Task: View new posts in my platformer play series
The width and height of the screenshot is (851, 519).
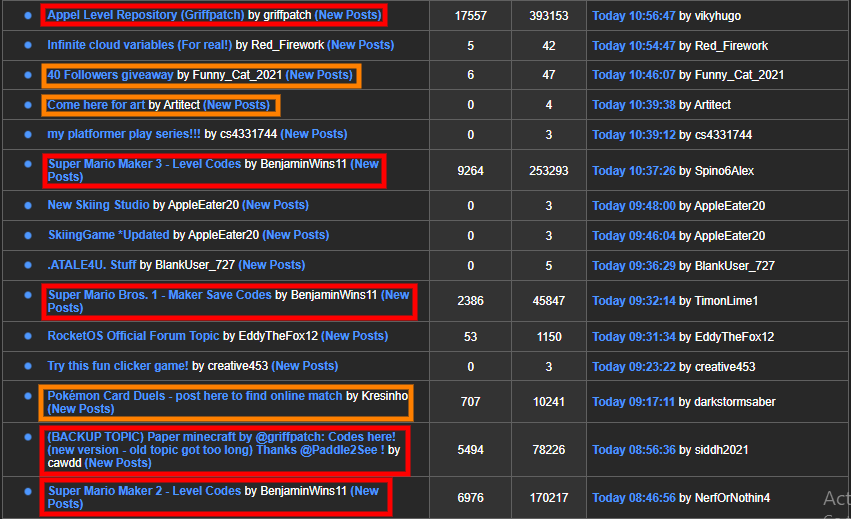Action: click(314, 134)
